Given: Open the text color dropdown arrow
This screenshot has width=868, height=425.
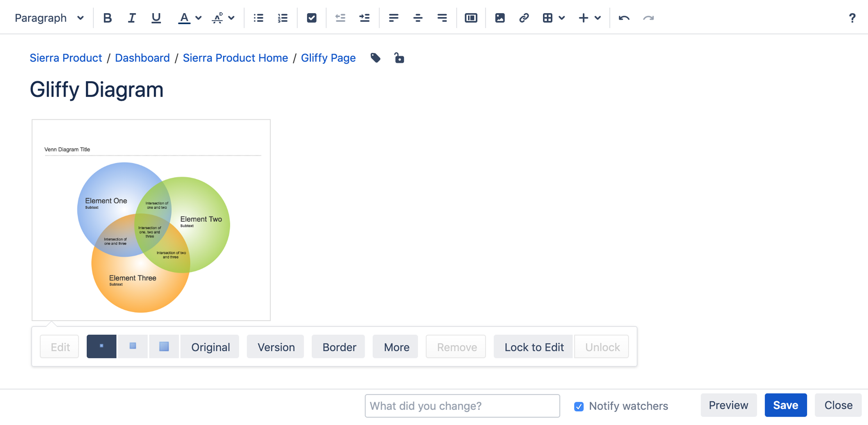Looking at the screenshot, I should point(199,18).
